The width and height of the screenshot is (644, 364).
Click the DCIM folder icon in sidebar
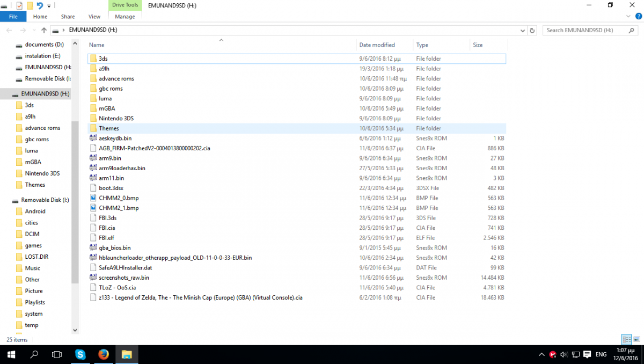pyautogui.click(x=19, y=234)
